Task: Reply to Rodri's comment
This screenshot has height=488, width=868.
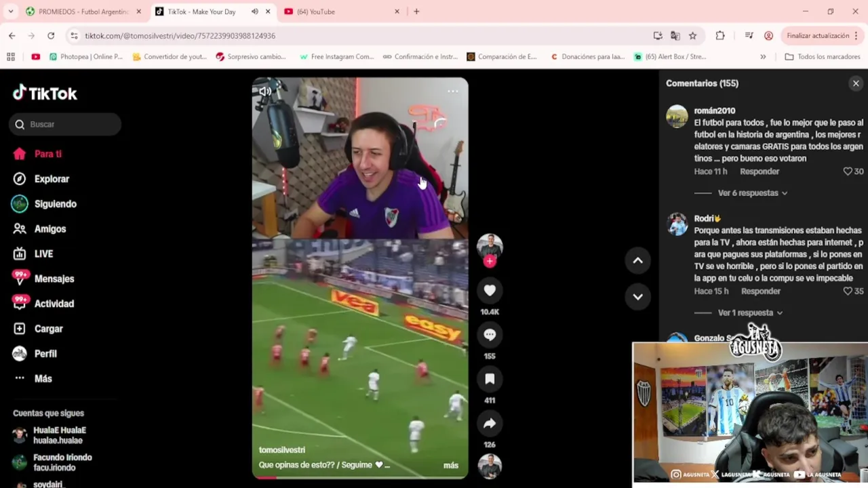Action: (761, 291)
